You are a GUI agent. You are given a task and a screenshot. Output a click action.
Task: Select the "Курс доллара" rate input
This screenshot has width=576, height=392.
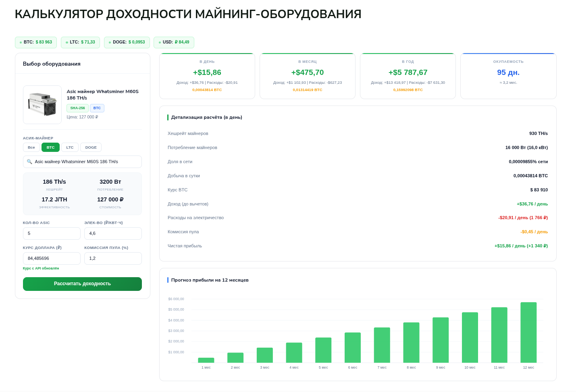tap(52, 258)
